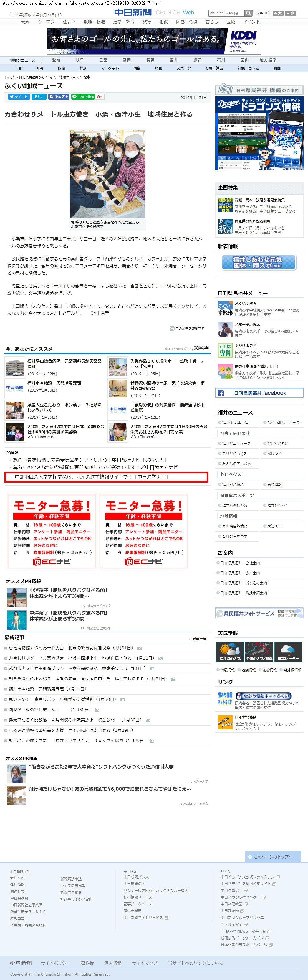The image size is (308, 980).
Task: Click 中日進学ナビ PR link
Action: point(91,477)
